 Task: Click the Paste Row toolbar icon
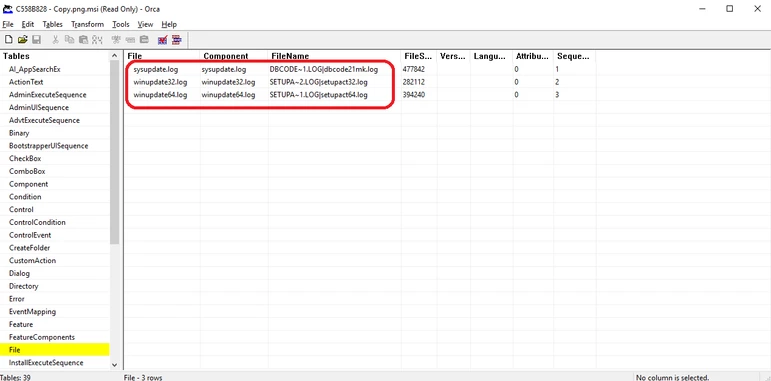coord(144,40)
